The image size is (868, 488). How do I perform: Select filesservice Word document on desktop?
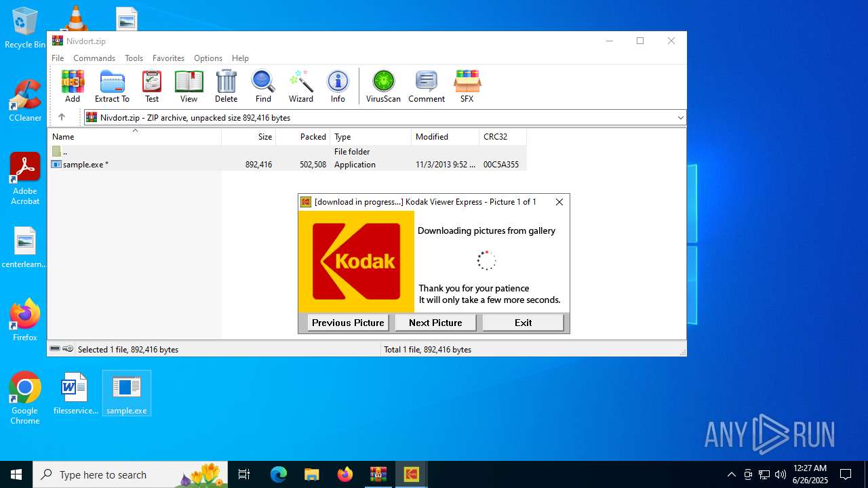75,394
